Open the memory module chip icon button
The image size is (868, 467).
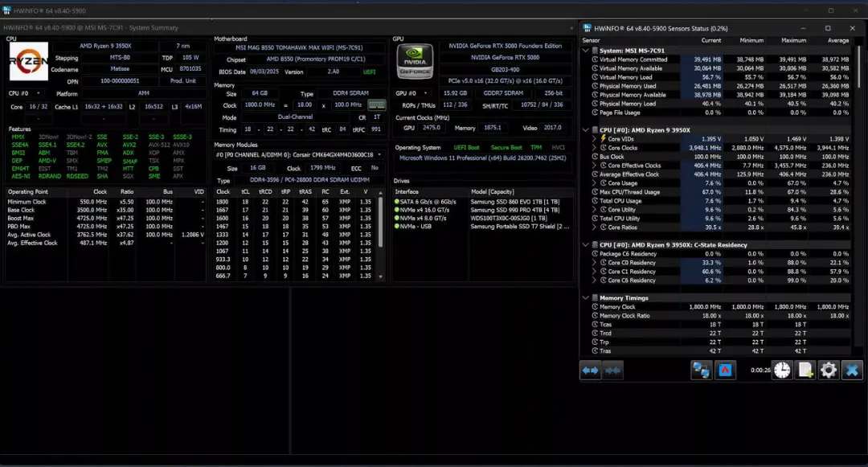376,104
